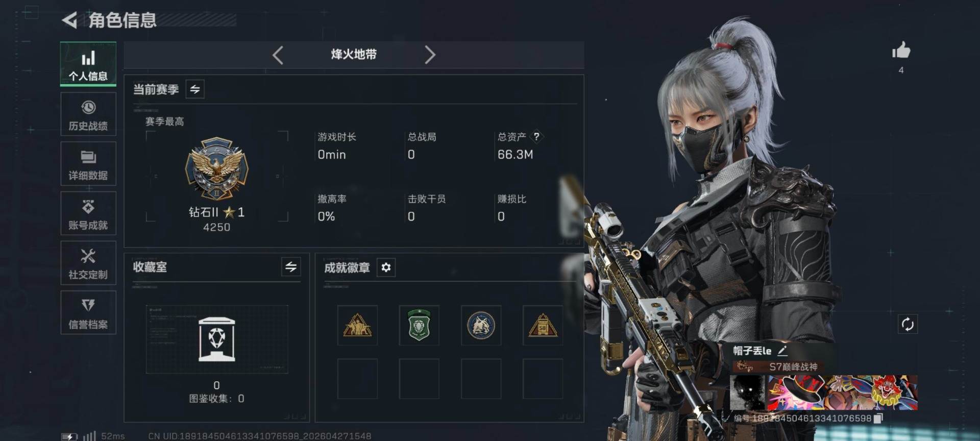
Task: Select the wolf emblem achievement badge
Action: [481, 326]
